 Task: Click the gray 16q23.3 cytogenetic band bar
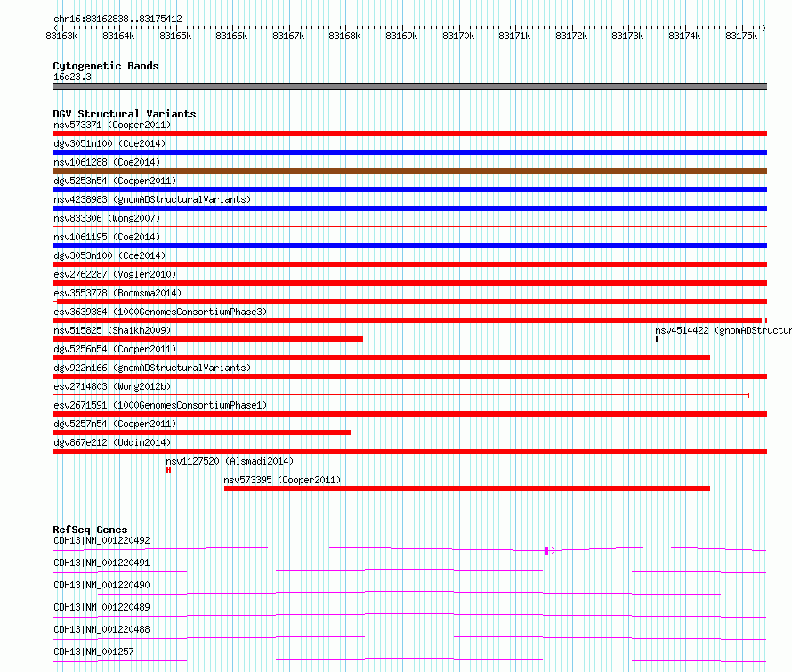tap(409, 86)
